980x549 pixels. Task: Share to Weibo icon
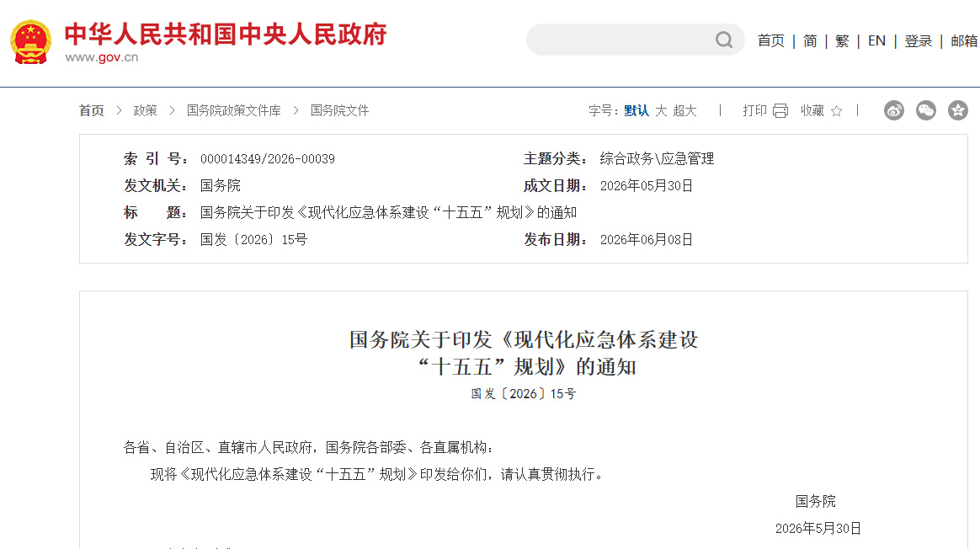point(894,110)
